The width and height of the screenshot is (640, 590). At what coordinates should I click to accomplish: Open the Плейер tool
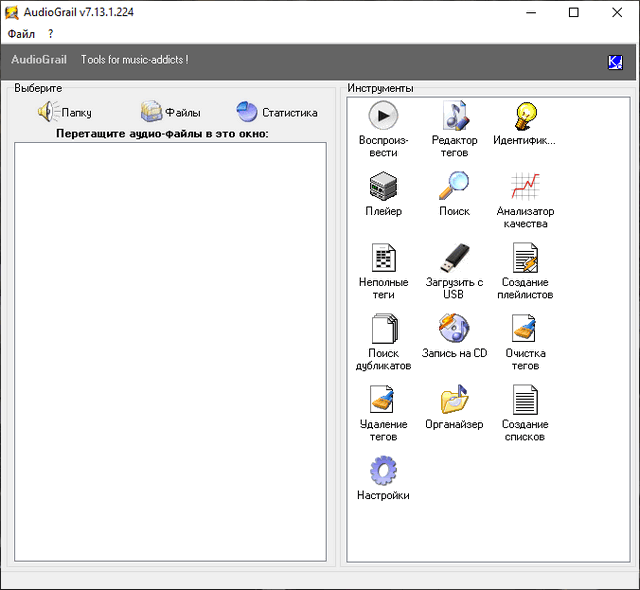tap(383, 186)
